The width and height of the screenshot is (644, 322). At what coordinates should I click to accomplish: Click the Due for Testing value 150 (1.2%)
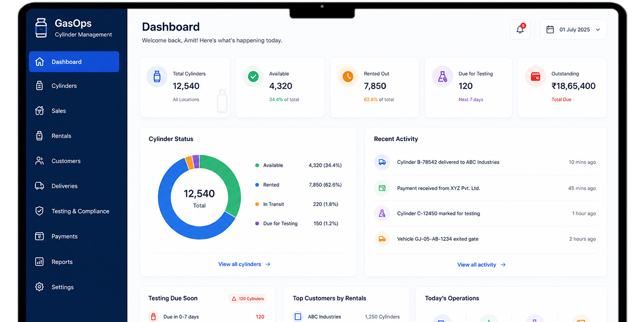pyautogui.click(x=325, y=223)
